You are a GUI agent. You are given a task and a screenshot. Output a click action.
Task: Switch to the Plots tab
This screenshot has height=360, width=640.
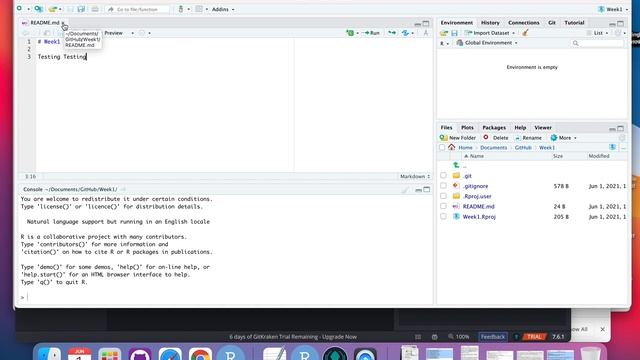467,128
